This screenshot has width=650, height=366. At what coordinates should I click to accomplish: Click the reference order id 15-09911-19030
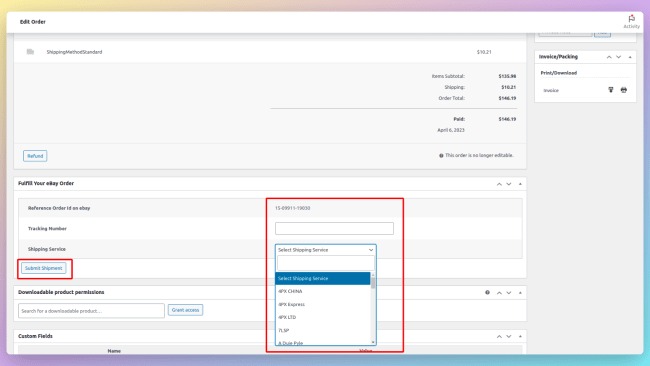292,208
